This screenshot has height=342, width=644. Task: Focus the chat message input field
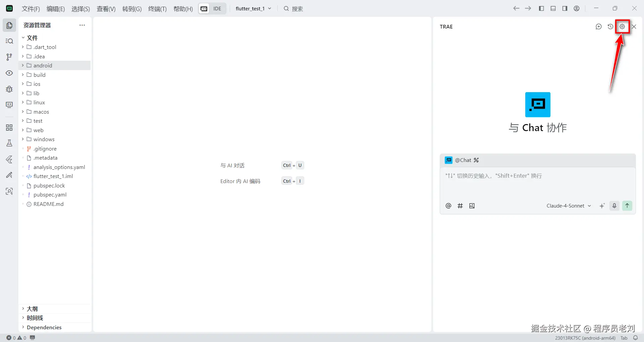pos(538,183)
